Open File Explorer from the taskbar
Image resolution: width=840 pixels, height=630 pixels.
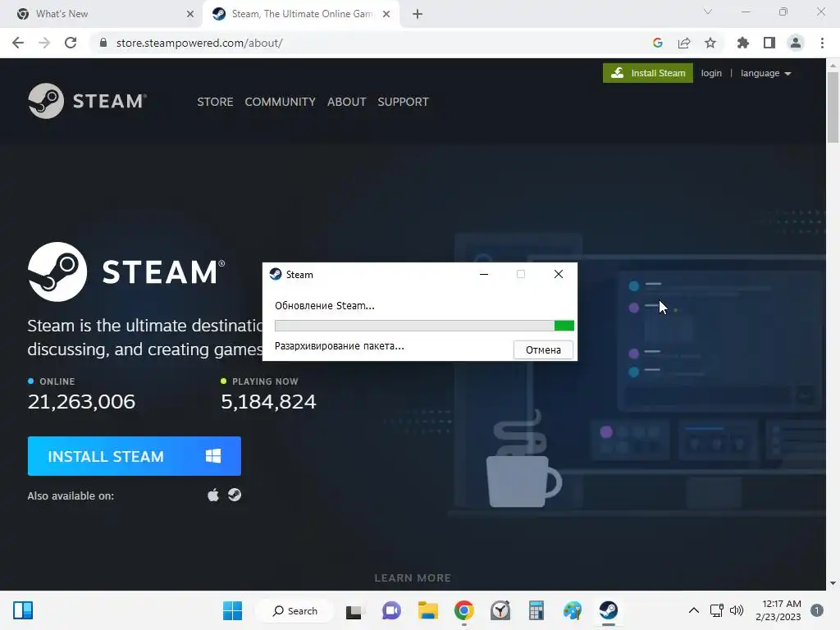tap(428, 610)
